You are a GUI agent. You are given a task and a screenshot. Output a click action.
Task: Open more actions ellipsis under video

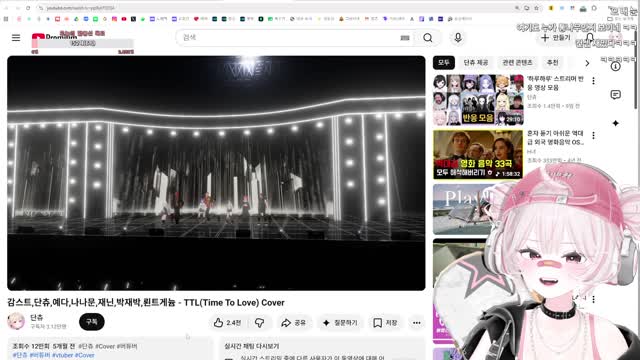[416, 323]
